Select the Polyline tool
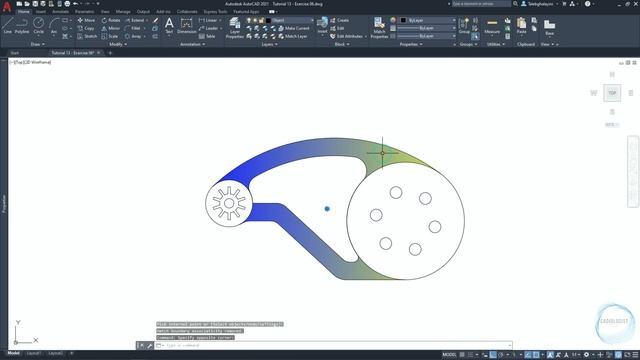640x360 pixels. [22, 25]
